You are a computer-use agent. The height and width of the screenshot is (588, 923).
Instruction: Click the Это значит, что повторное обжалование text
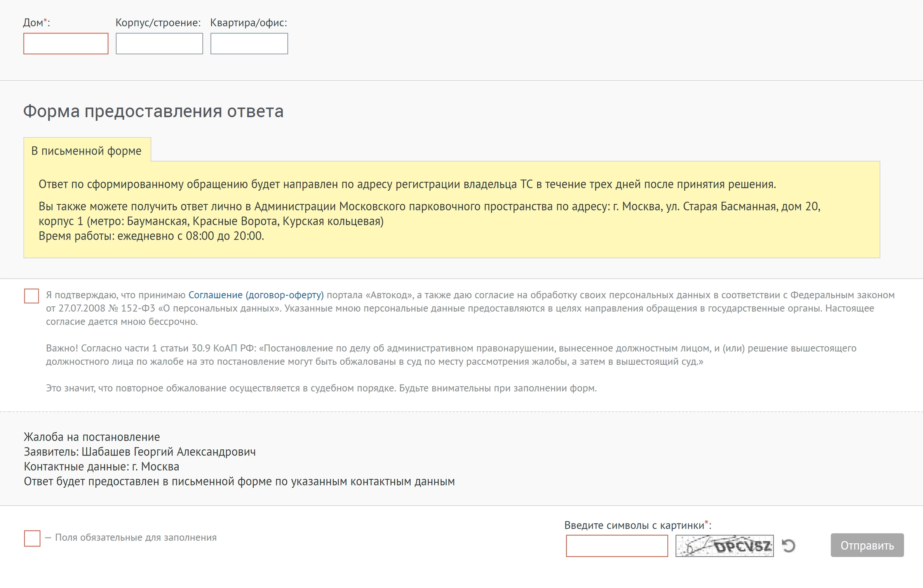click(x=321, y=388)
